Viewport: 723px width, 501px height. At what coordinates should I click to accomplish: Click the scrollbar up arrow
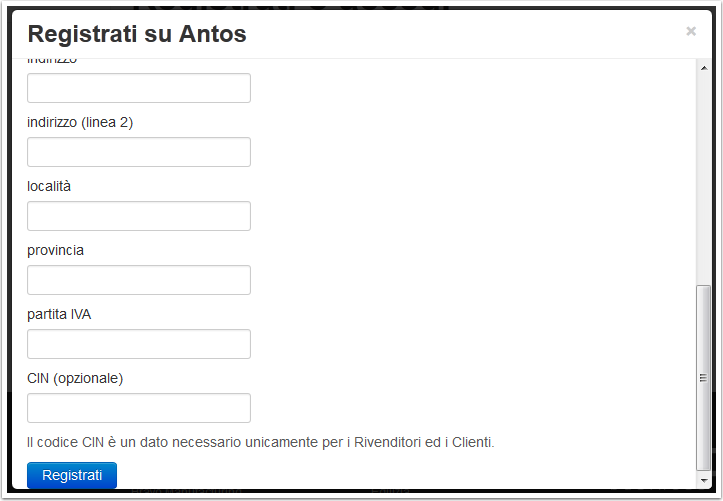click(704, 68)
